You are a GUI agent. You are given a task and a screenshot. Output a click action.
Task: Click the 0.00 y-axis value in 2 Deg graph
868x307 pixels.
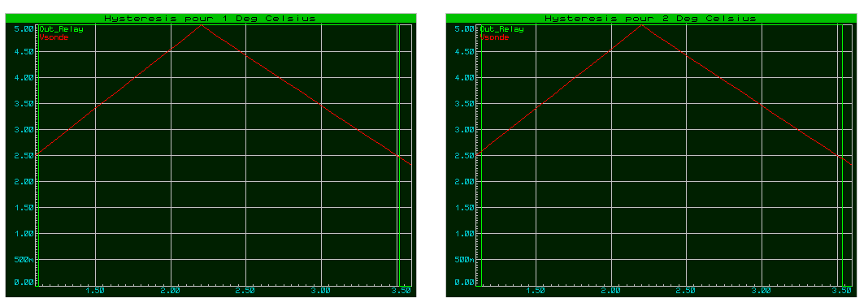point(464,282)
